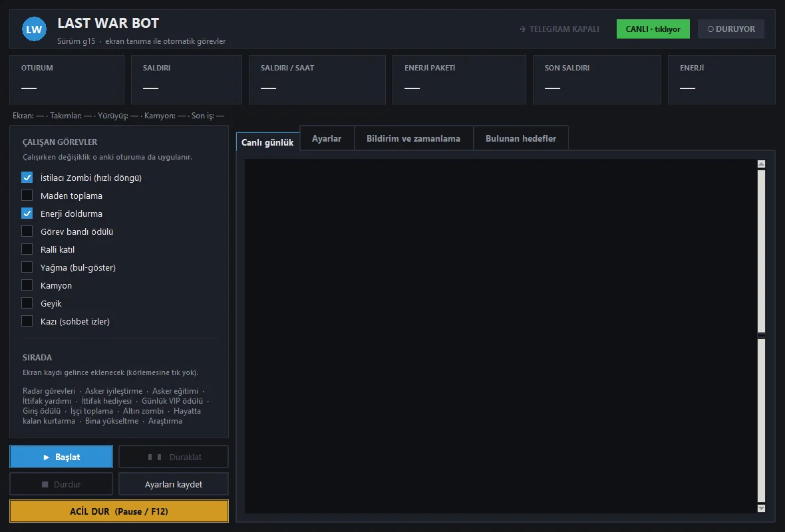Turn on Kazı (sohbet izler) checkbox
Screen dimensions: 785x532
tap(27, 322)
